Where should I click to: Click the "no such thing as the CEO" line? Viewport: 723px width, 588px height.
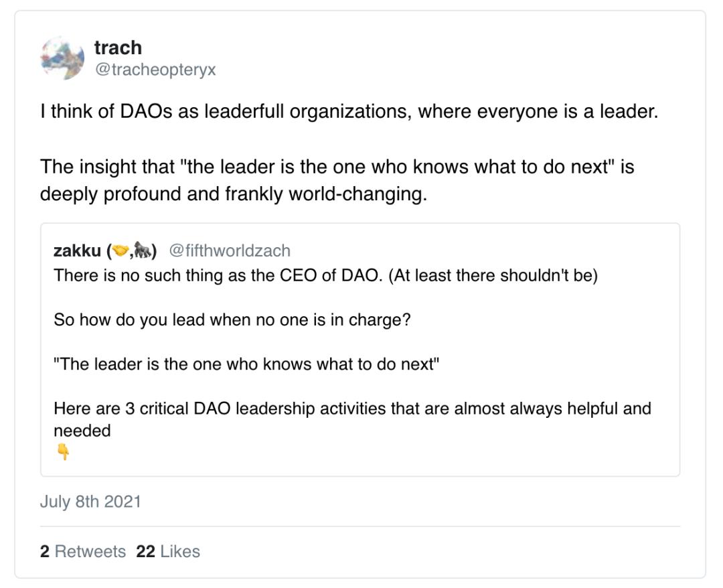[x=325, y=275]
